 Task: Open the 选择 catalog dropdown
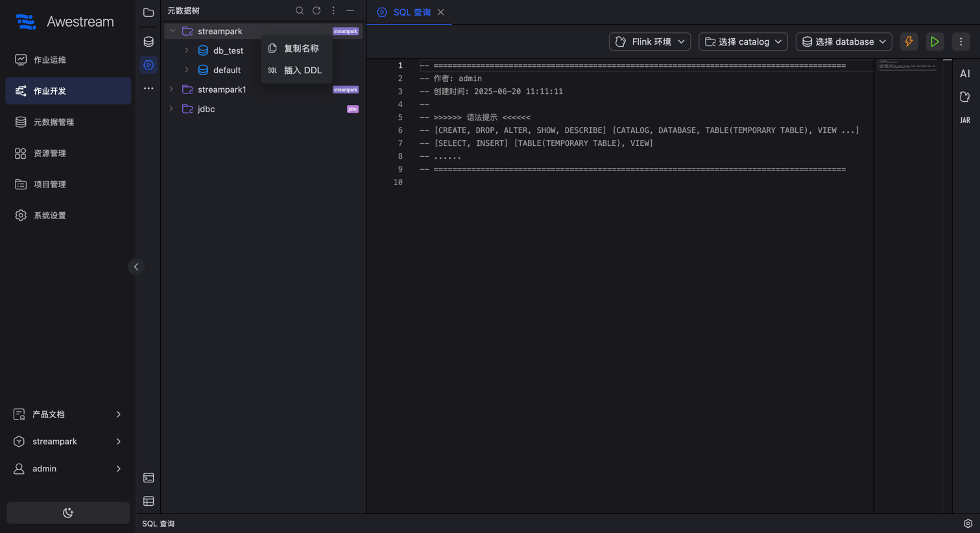click(x=743, y=41)
